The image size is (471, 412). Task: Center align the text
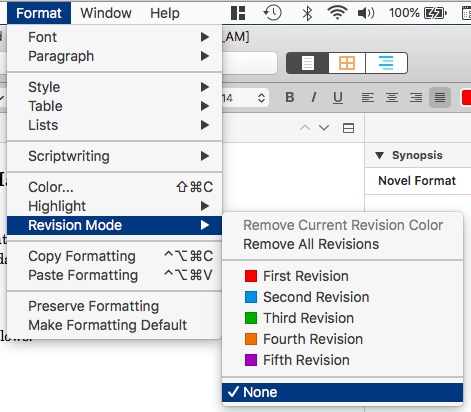coord(392,98)
